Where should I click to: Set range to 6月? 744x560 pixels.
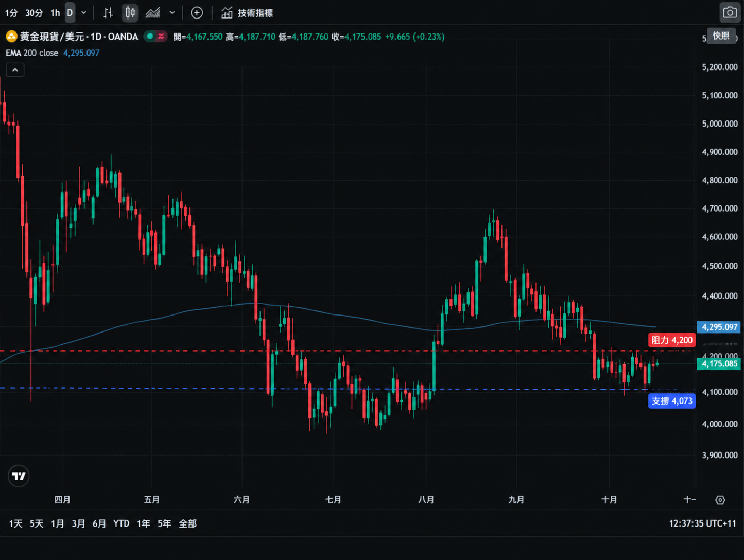99,523
